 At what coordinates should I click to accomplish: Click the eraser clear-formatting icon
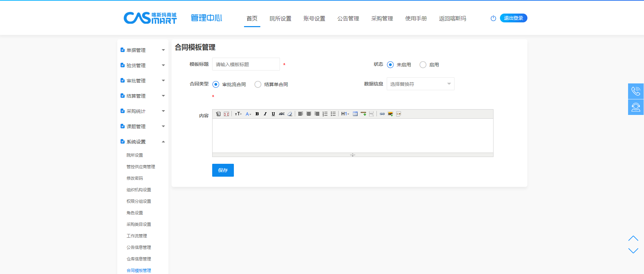pyautogui.click(x=290, y=114)
